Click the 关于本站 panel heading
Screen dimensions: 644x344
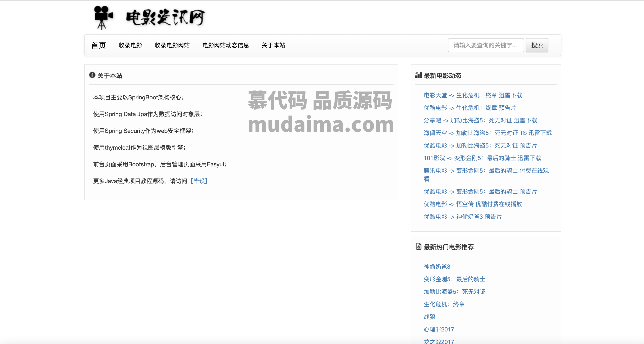click(x=109, y=76)
